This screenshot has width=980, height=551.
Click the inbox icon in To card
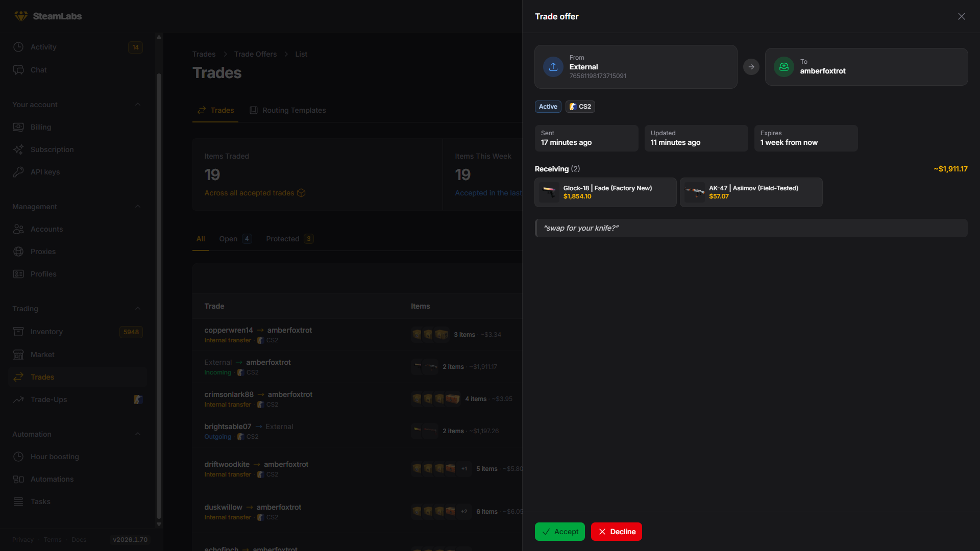[x=783, y=67]
